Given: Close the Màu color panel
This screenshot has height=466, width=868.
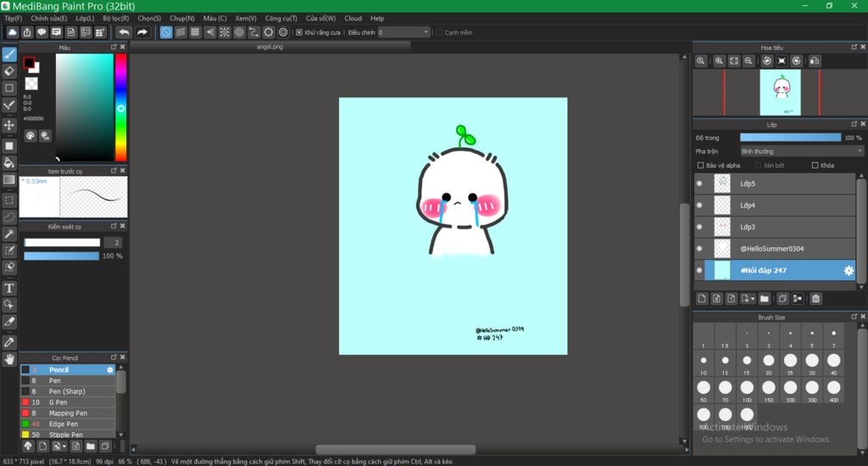Looking at the screenshot, I should point(123,47).
